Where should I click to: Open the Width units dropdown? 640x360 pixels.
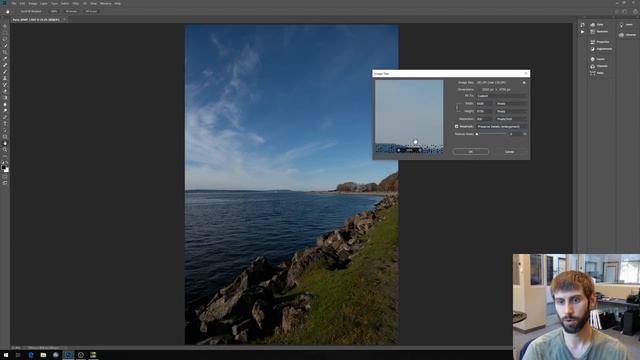(511, 104)
